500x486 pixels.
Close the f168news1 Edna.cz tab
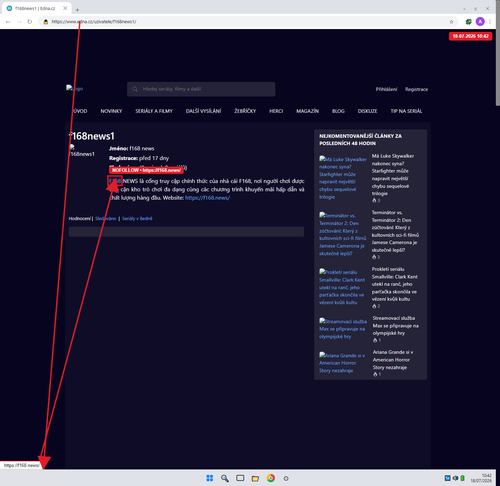[x=65, y=8]
